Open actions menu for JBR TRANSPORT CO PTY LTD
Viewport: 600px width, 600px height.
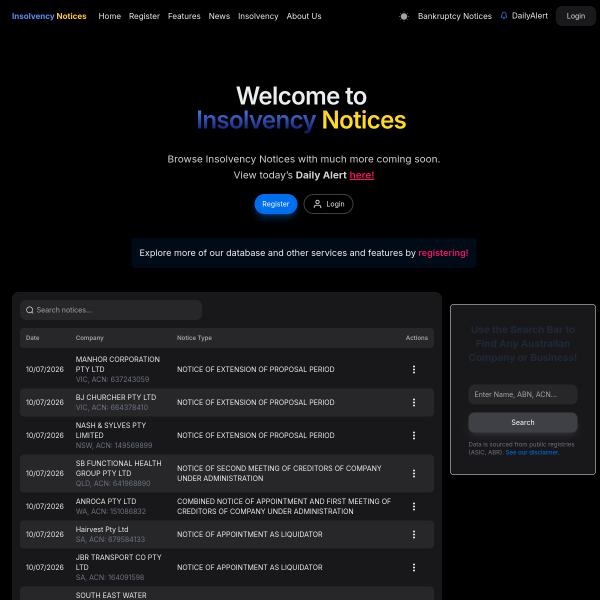click(x=414, y=567)
